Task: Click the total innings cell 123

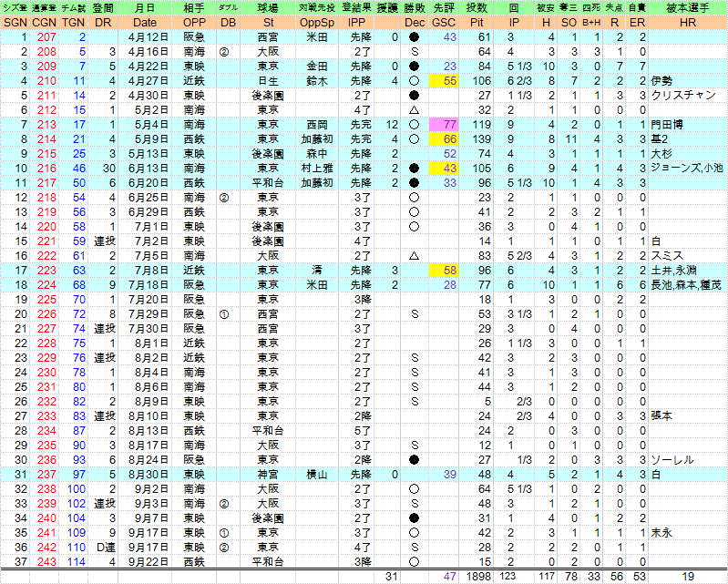Action: pos(507,576)
